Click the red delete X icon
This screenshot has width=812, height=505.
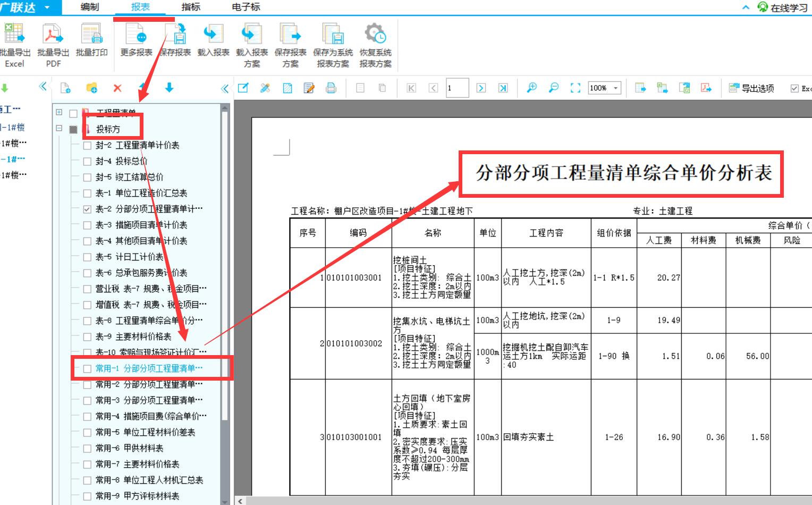[x=117, y=88]
